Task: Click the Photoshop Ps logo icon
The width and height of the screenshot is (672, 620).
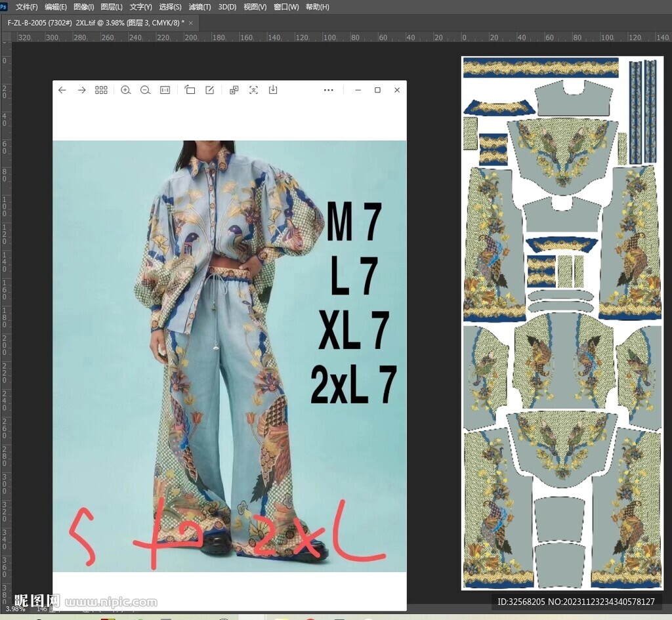Action: 4,7
